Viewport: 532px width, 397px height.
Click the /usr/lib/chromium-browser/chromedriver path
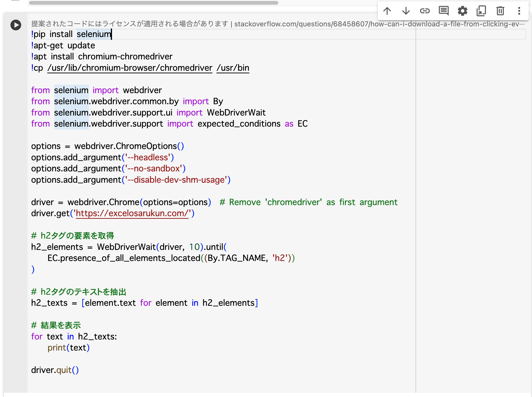[130, 68]
